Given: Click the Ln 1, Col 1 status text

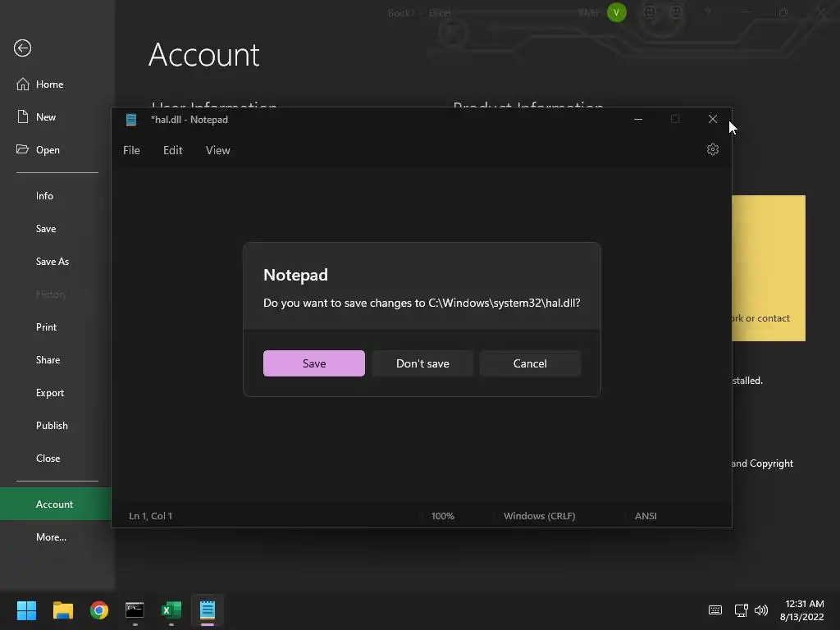Looking at the screenshot, I should pos(151,516).
